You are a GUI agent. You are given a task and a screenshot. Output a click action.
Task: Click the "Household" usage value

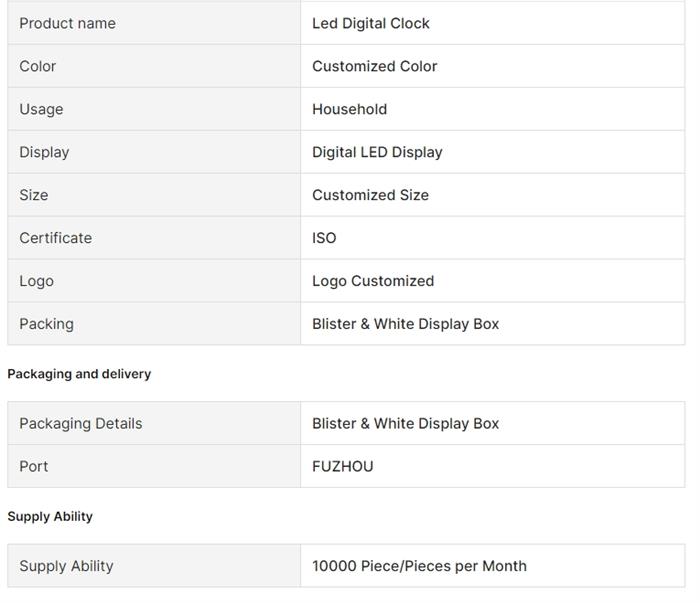click(x=349, y=109)
